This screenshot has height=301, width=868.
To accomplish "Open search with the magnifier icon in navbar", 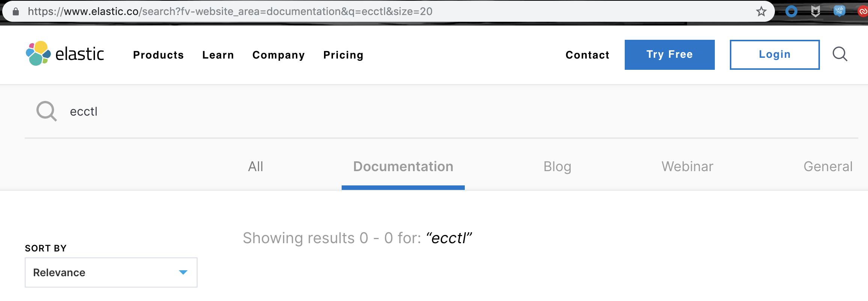I will click(840, 54).
